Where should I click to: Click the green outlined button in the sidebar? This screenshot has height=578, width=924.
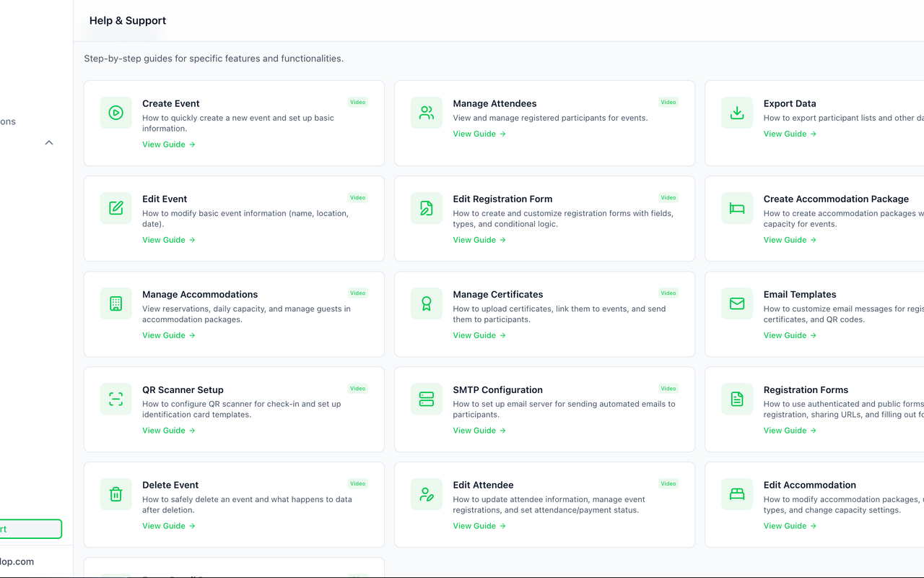pos(29,528)
